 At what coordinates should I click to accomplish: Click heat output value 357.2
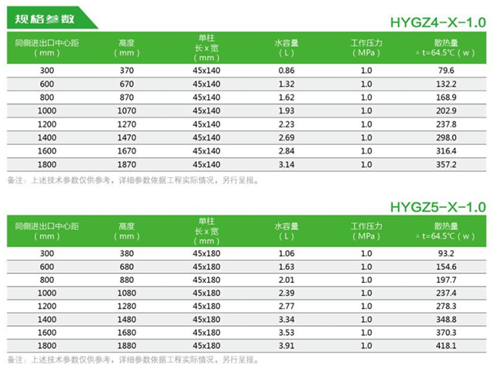[x=446, y=164]
